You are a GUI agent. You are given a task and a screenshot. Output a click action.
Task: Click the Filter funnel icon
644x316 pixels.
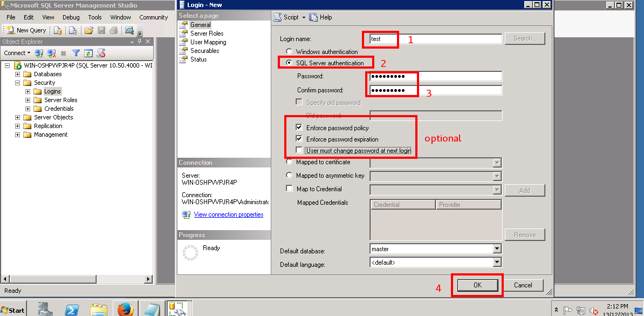point(76,53)
